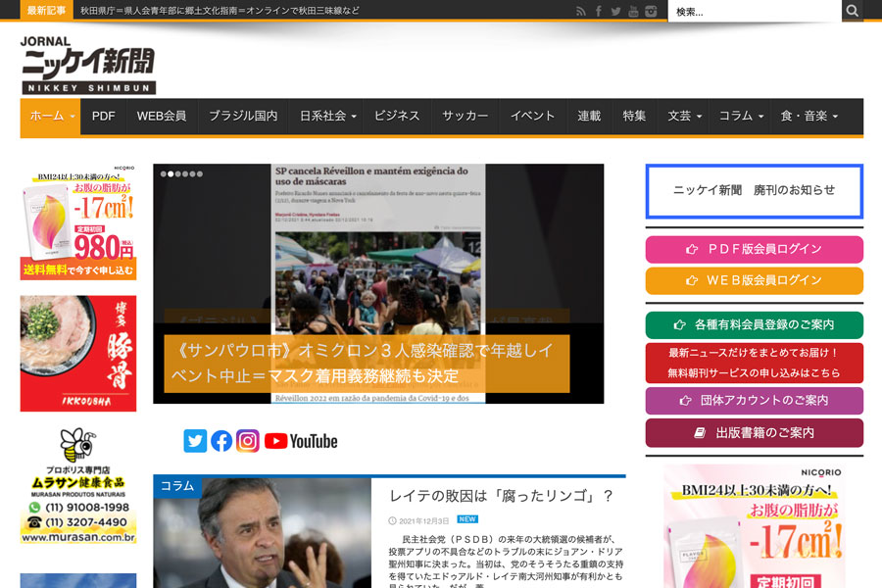Open the right sidebar NICORIO ad banner
882x588 pixels.
click(755, 526)
